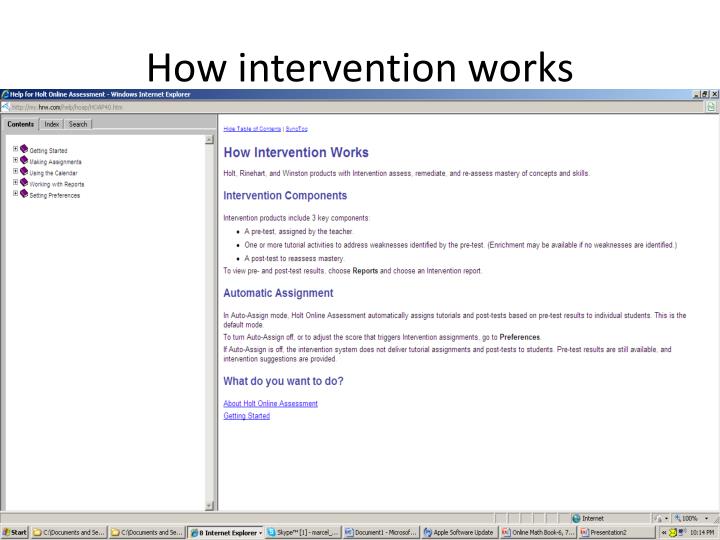
Task: Click the 'What do you want to do?' heading
Action: pyautogui.click(x=283, y=381)
